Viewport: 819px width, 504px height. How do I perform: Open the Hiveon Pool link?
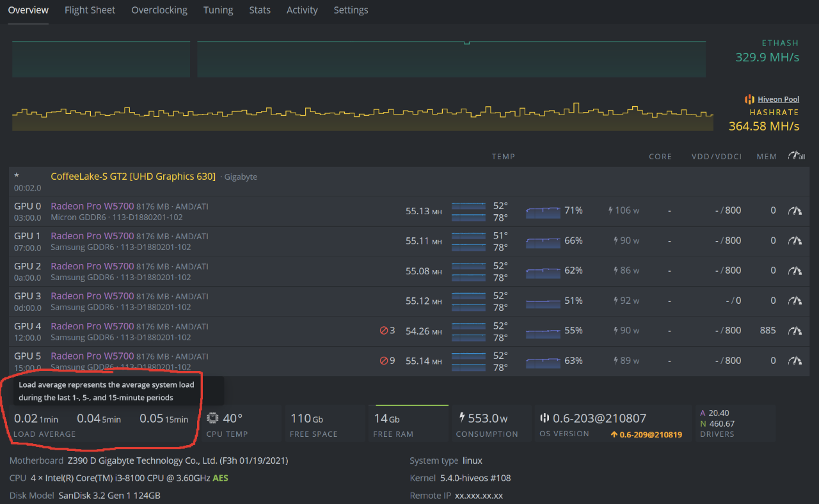(778, 99)
